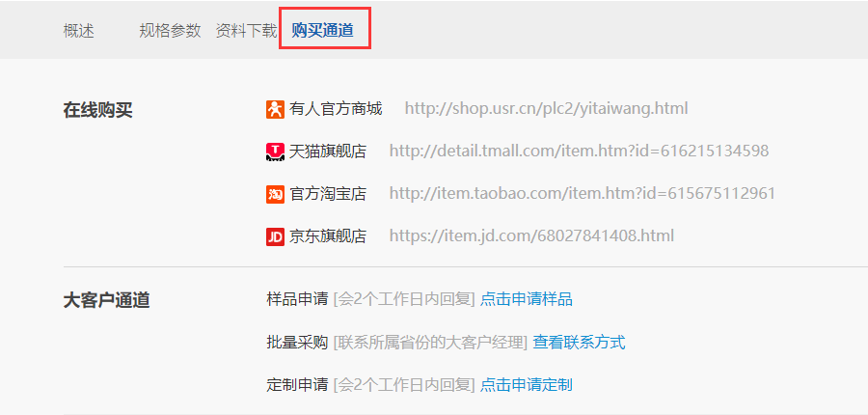
Task: Click the 有人官方商城 orange logo icon
Action: pyautogui.click(x=275, y=110)
